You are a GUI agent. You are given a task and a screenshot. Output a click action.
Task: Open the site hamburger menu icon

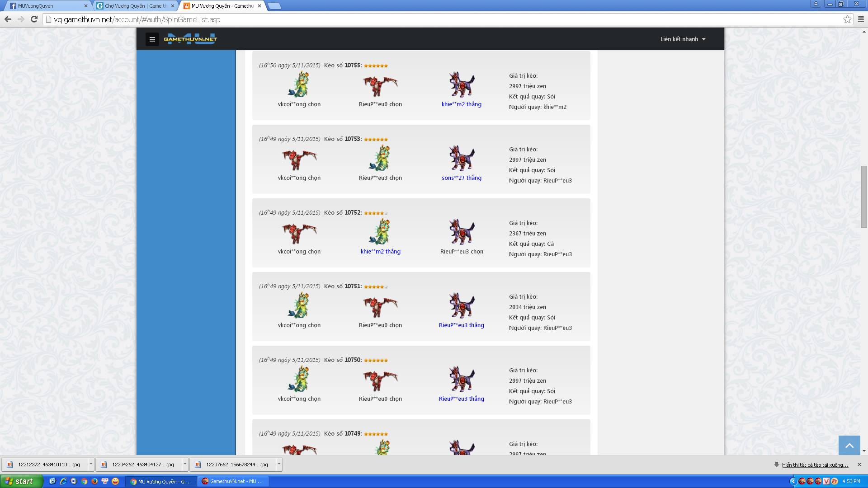(152, 39)
